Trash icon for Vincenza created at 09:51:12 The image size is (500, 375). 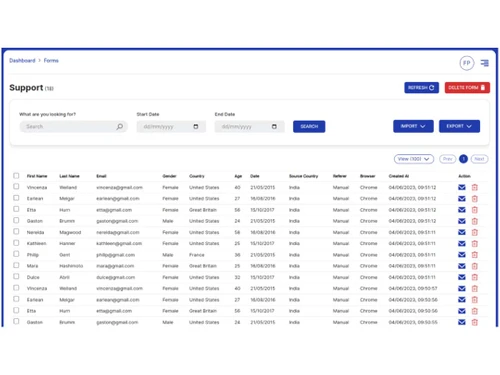click(x=475, y=187)
